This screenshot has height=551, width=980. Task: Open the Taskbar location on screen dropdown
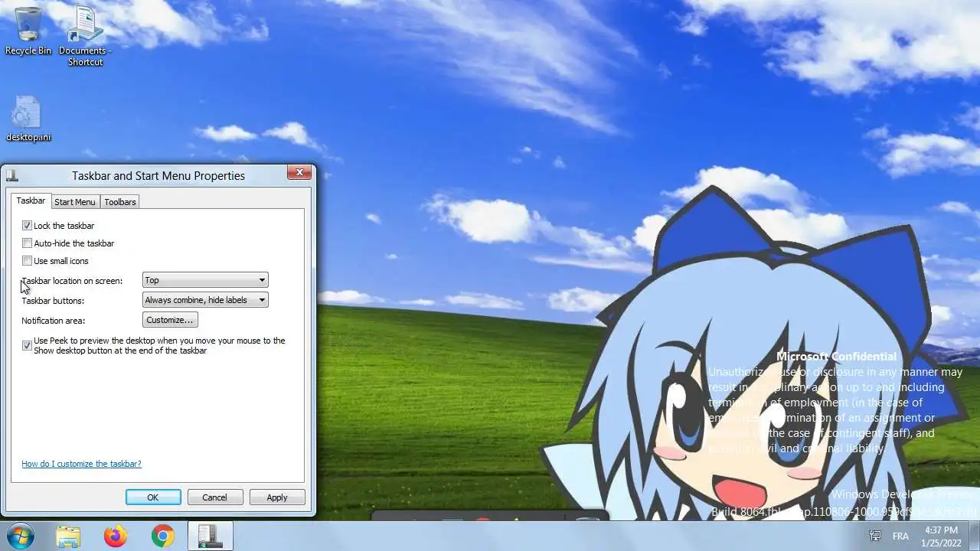click(205, 280)
